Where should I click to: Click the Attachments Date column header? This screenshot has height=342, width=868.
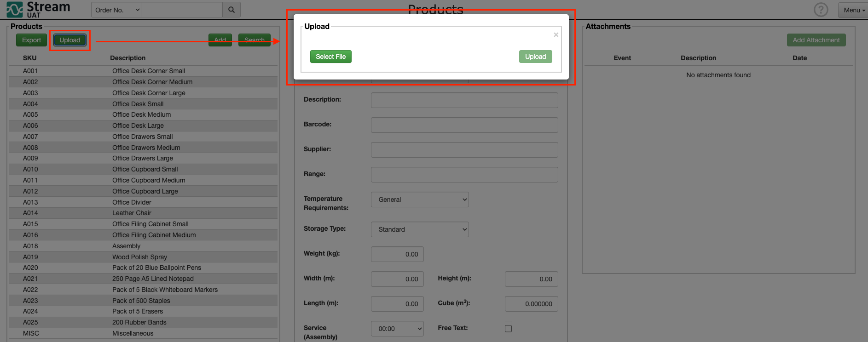799,58
